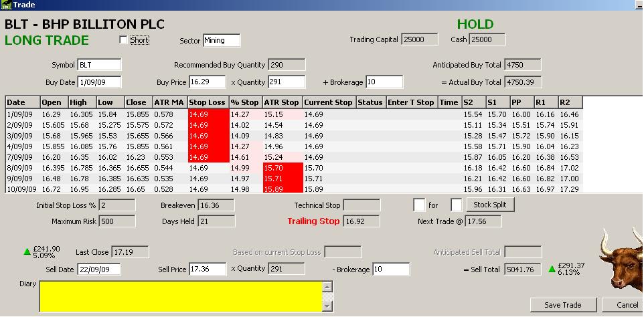Tick the Short checkbox

(123, 39)
